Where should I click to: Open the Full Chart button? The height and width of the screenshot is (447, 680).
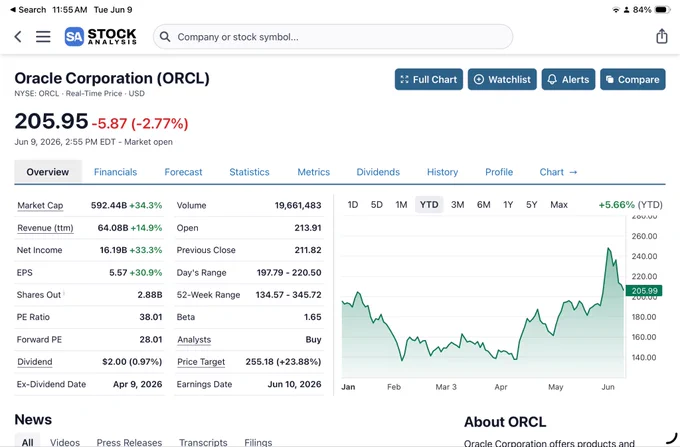coord(428,79)
